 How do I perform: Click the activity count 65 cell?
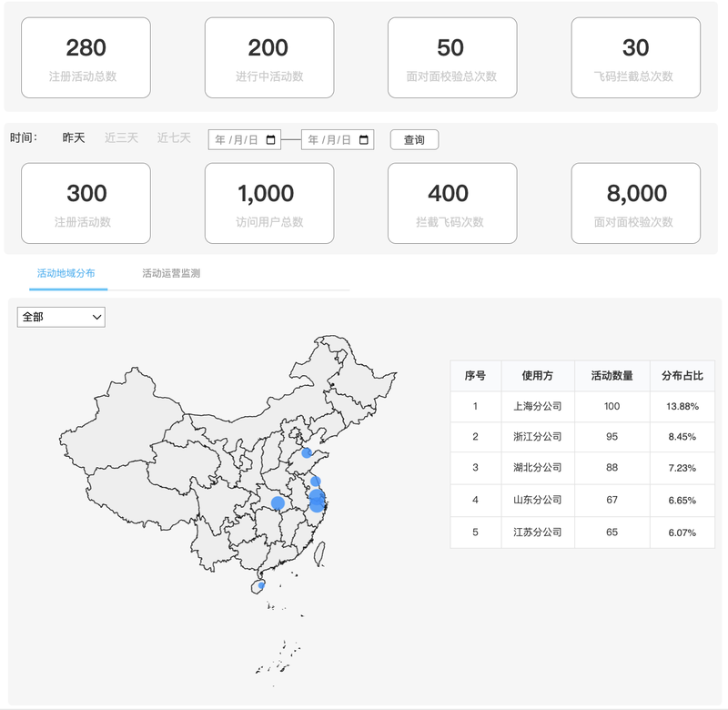(x=612, y=532)
